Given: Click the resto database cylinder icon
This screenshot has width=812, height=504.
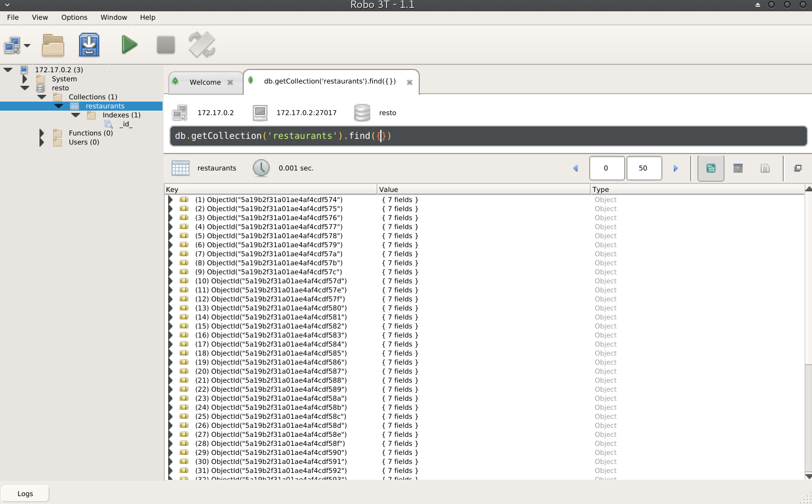Looking at the screenshot, I should pos(362,113).
